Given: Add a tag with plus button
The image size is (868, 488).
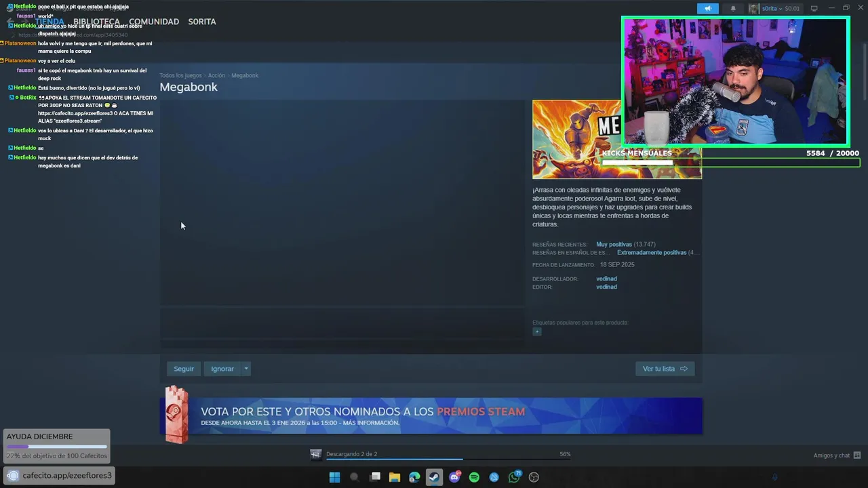Looking at the screenshot, I should 537,331.
